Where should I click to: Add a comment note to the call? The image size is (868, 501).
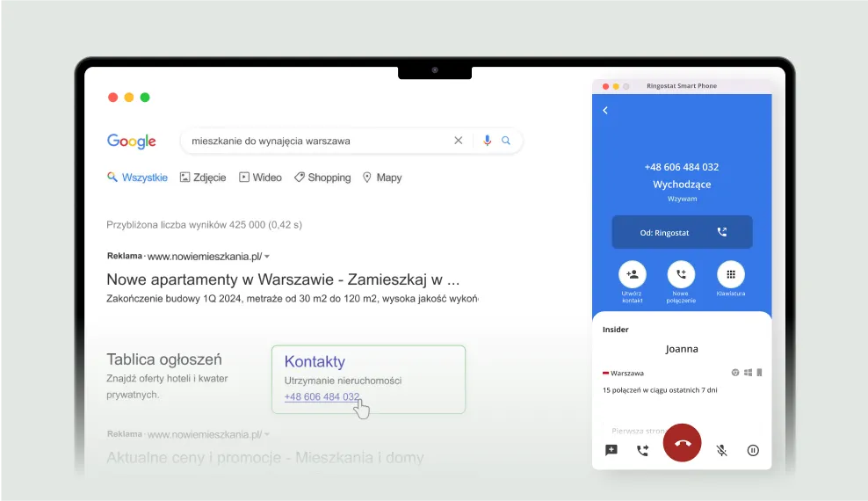[611, 450]
